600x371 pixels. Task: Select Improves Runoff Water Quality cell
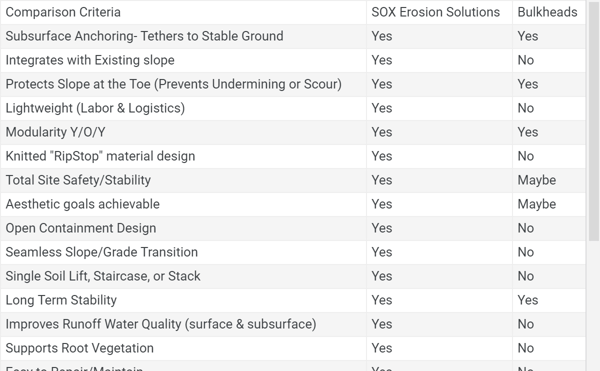183,324
